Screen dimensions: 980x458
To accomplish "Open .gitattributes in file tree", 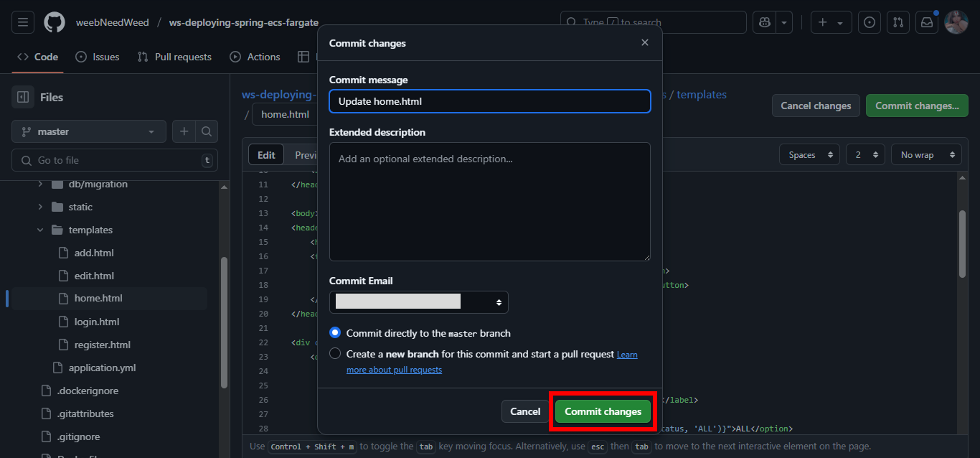I will 85,413.
